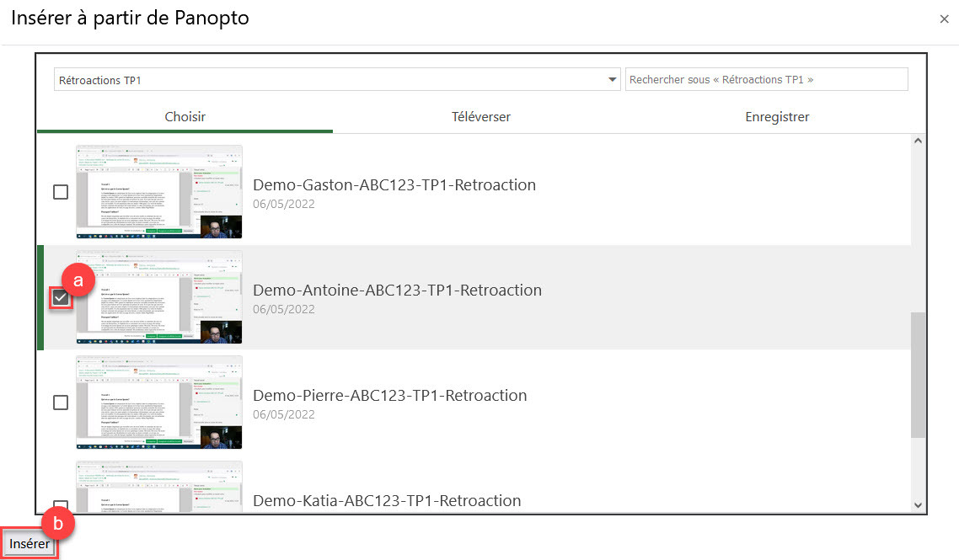This screenshot has width=959, height=560.
Task: Click the Demo-Gaston-ABC123-TP1-Retroaction title
Action: pyautogui.click(x=394, y=185)
